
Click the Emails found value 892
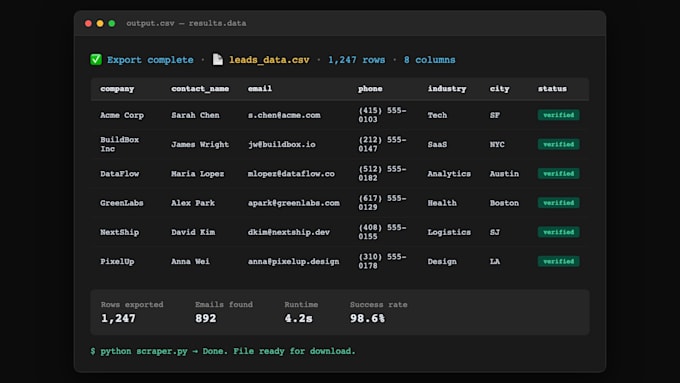coord(206,318)
